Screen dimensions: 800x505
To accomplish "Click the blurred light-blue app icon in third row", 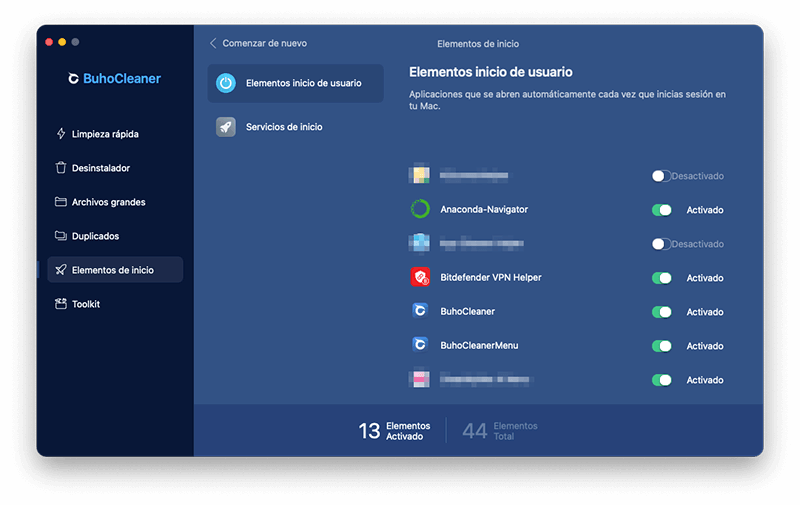I will [419, 243].
